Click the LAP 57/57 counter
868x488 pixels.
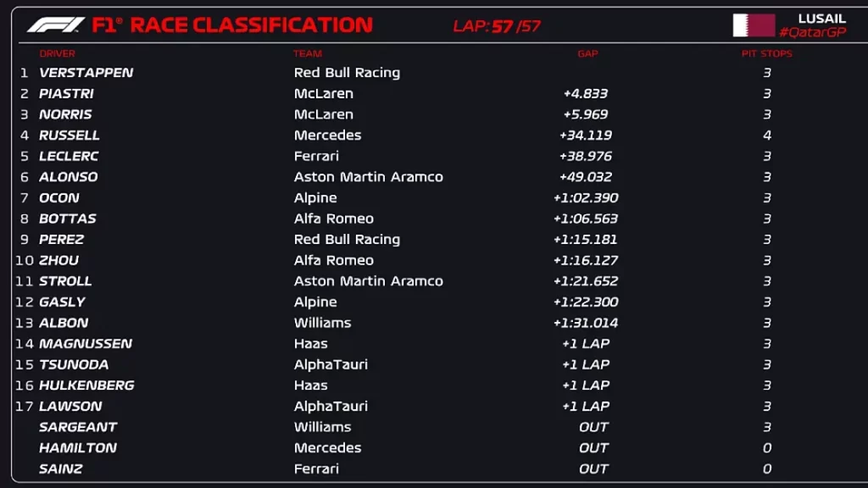[497, 26]
